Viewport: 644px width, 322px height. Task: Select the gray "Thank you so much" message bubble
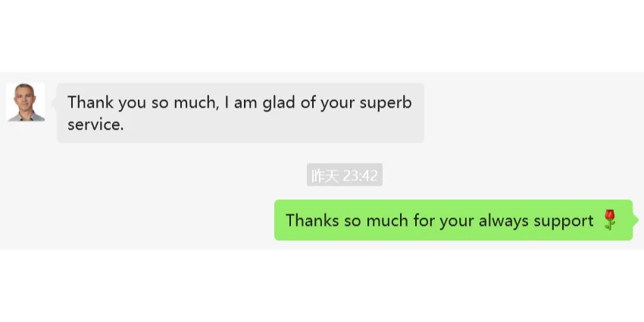(240, 113)
